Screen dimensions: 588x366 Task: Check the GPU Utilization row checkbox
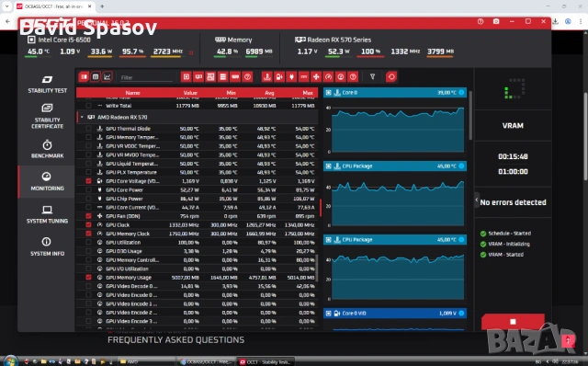pyautogui.click(x=88, y=242)
